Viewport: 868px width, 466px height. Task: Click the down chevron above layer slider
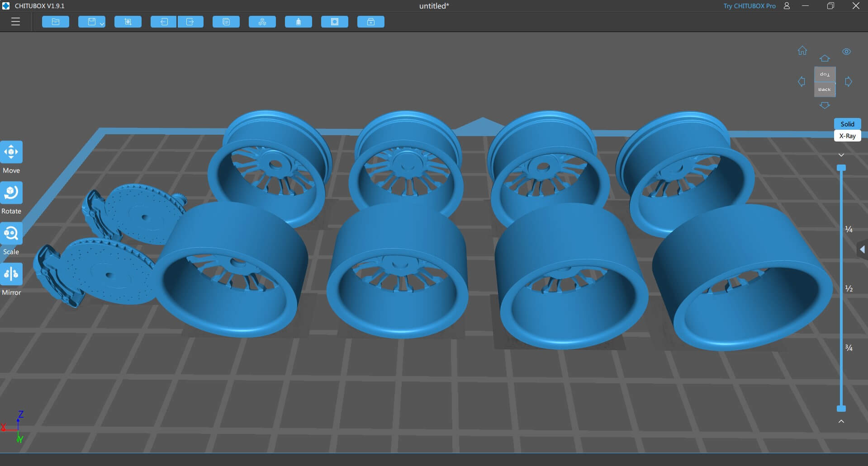tap(841, 155)
